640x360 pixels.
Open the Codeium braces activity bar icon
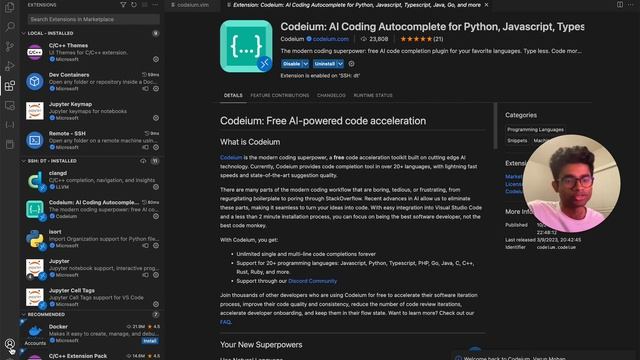[x=10, y=125]
